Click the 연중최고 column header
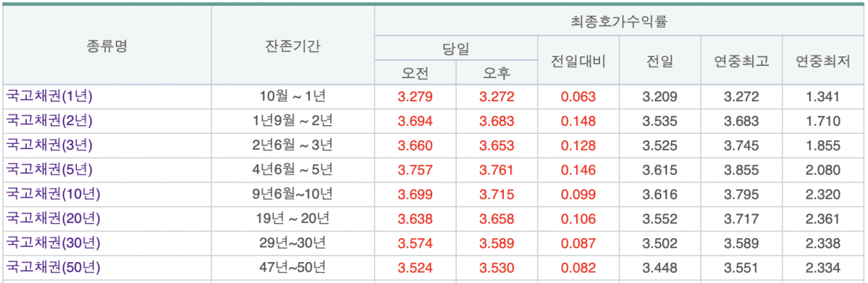Viewport: 868px width, 283px height. [742, 60]
